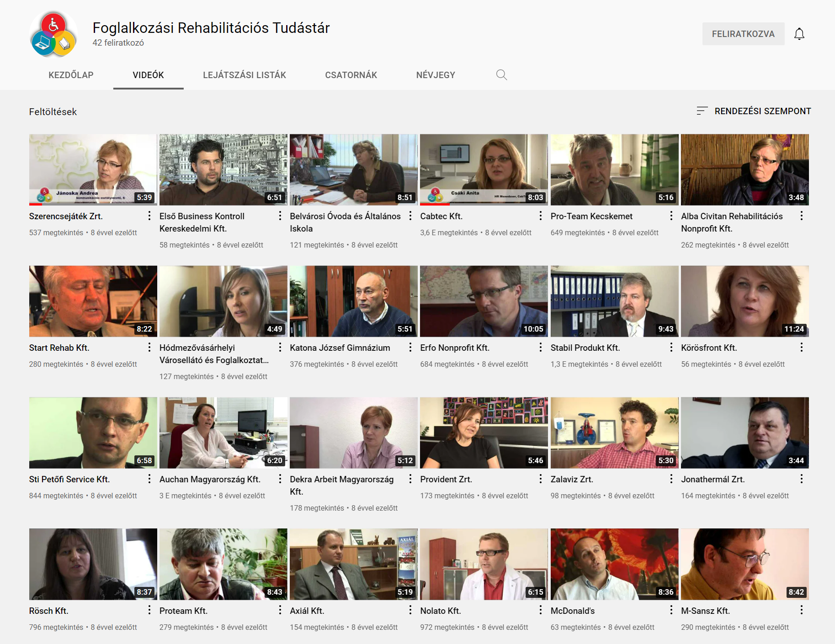The image size is (835, 644).
Task: Play the Provident Zrt. video thumbnail
Action: pyautogui.click(x=484, y=433)
